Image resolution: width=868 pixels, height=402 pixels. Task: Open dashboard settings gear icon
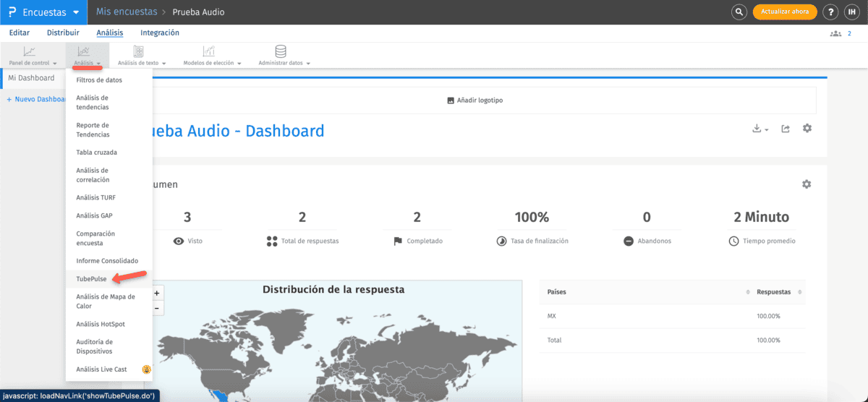click(x=807, y=129)
